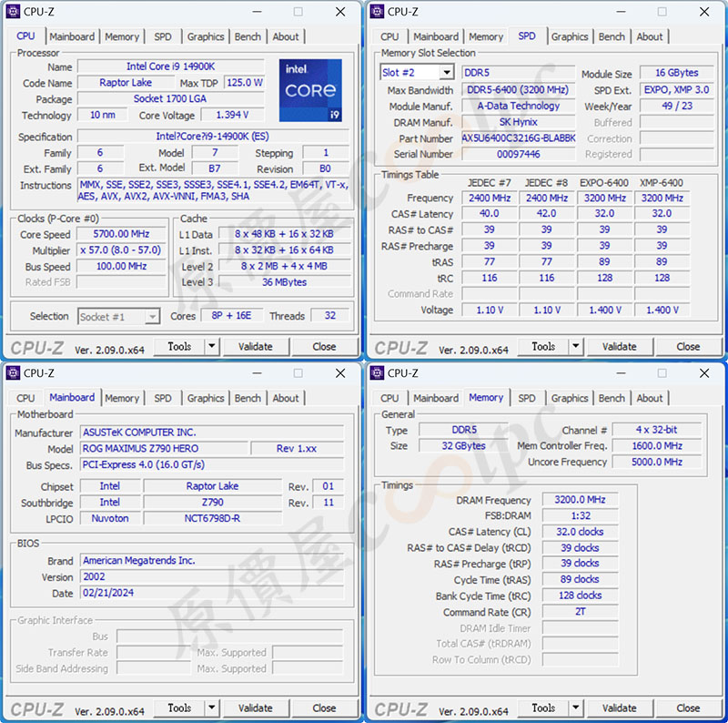Click the CPU-Z title icon in the Motherboard window
The width and height of the screenshot is (728, 723).
[13, 373]
